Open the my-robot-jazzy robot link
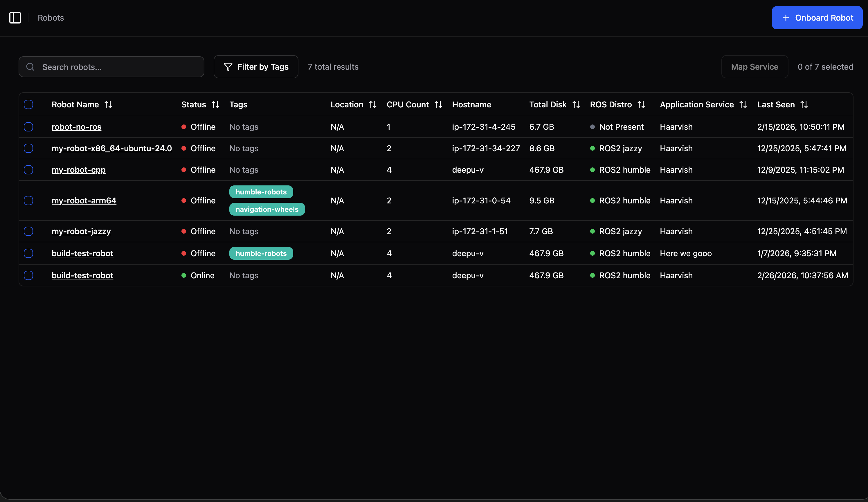The image size is (868, 502). coord(81,231)
